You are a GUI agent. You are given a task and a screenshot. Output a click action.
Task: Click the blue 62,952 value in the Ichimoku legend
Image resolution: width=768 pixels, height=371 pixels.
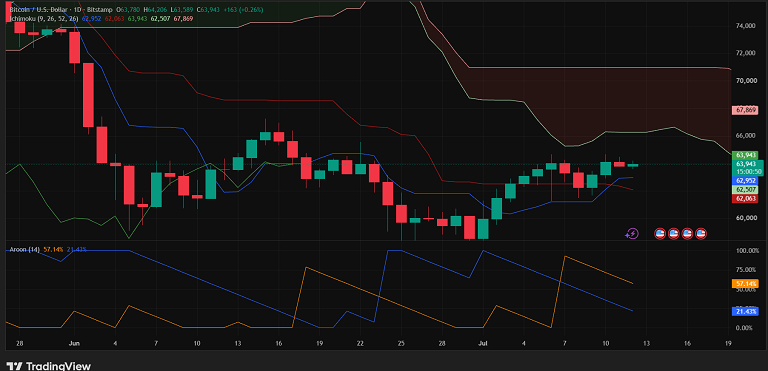pyautogui.click(x=92, y=19)
